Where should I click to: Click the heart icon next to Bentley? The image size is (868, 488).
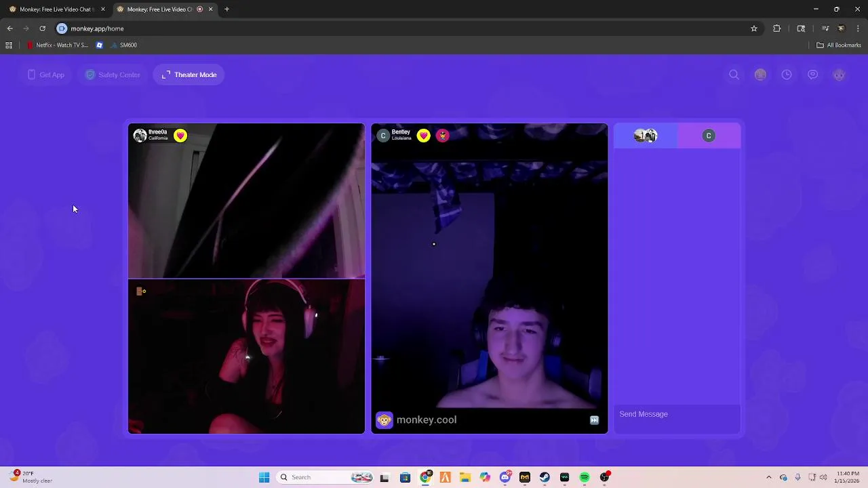point(424,136)
